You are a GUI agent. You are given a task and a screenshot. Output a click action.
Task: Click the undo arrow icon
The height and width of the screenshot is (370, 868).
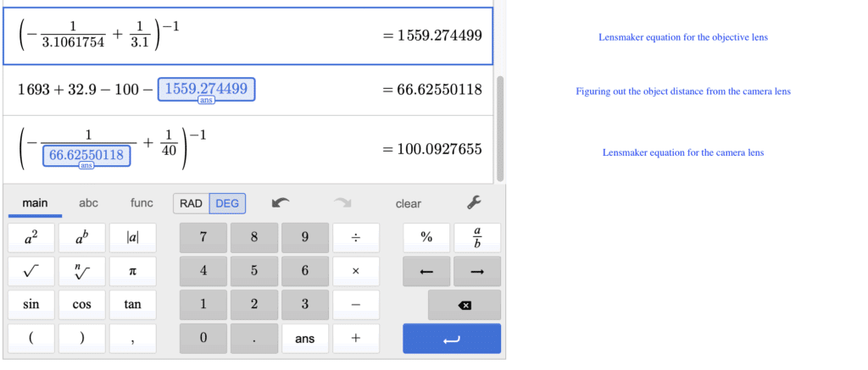coord(280,203)
